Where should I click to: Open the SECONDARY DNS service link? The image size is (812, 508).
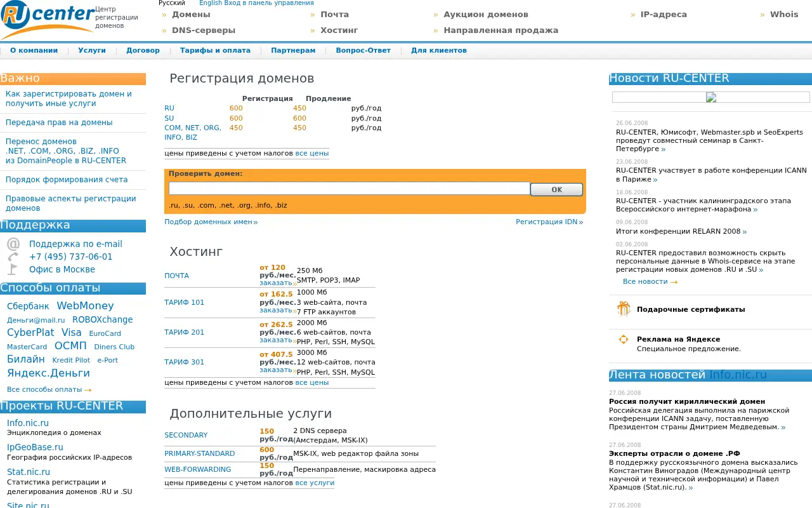click(186, 435)
